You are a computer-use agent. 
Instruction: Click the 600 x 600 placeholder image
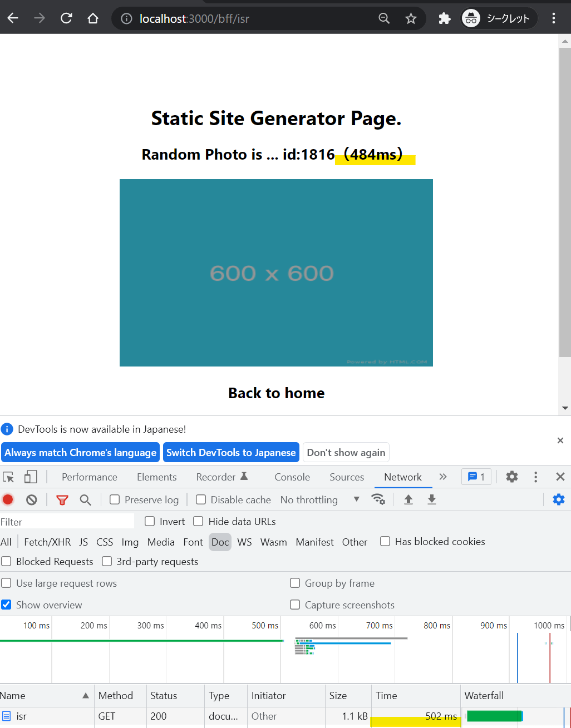pos(276,273)
